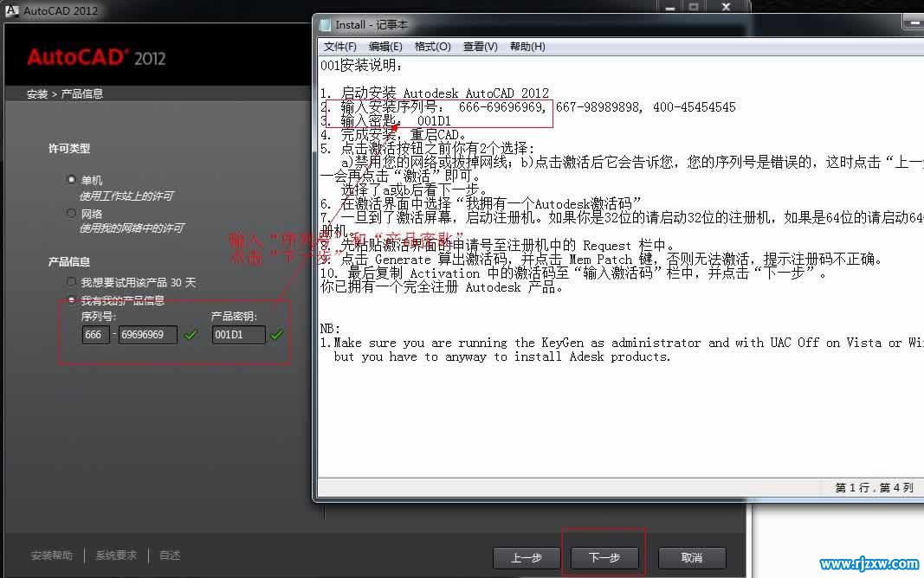The width and height of the screenshot is (924, 578).
Task: Click the 你已拥有一个完全注册 Autodesk 产品 line
Action: click(442, 287)
